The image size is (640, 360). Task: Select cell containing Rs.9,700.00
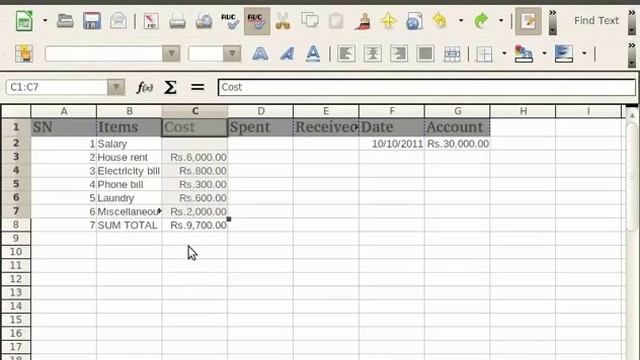click(195, 225)
